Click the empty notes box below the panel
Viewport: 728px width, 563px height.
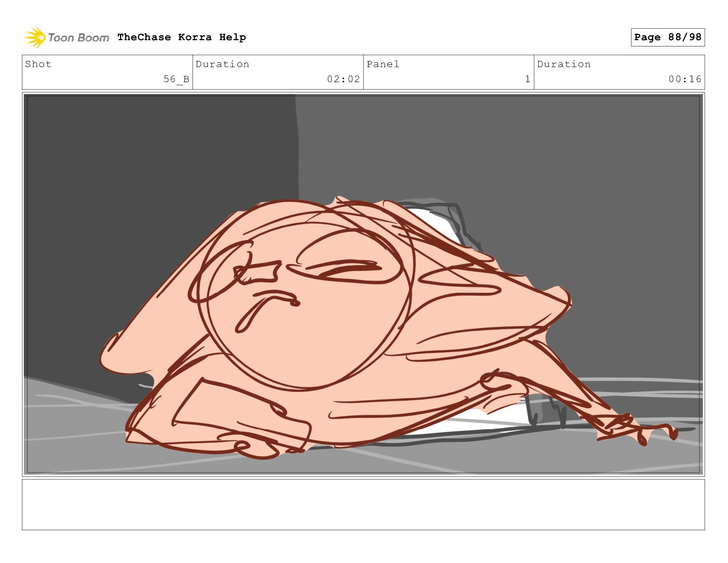364,505
